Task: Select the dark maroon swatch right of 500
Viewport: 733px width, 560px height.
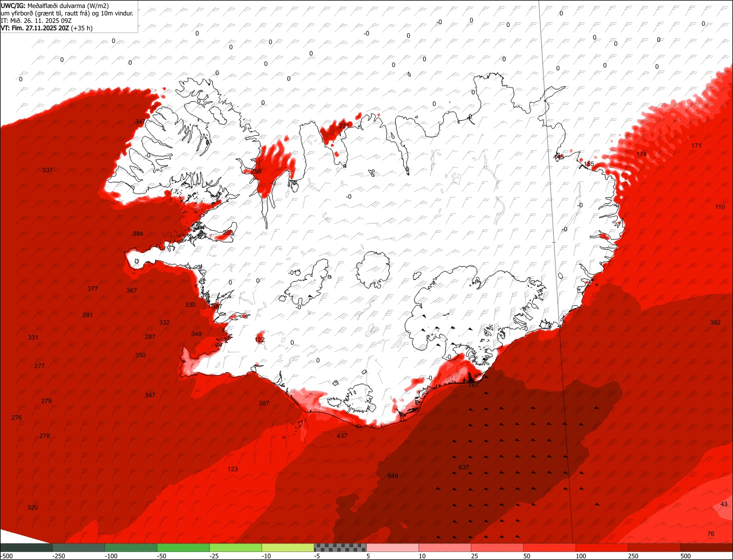Action: 707,547
